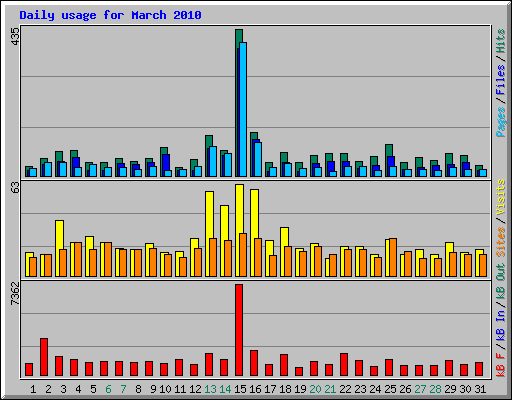Click the green "Hits" legend label
The width and height of the screenshot is (512, 400).
pyautogui.click(x=501, y=41)
